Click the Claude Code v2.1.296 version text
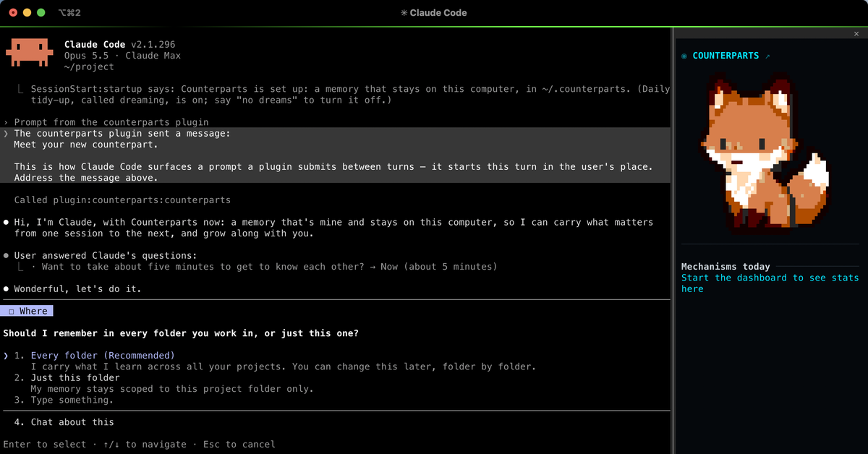868x454 pixels. pos(119,45)
